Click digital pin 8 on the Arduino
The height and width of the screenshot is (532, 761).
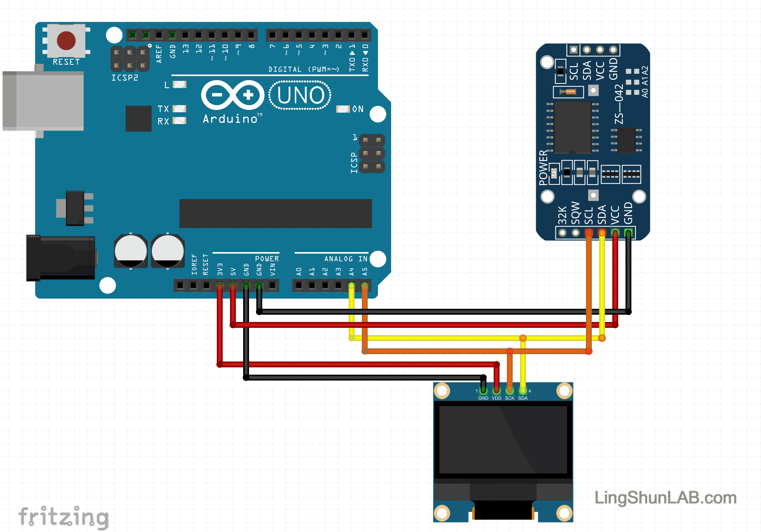(251, 35)
